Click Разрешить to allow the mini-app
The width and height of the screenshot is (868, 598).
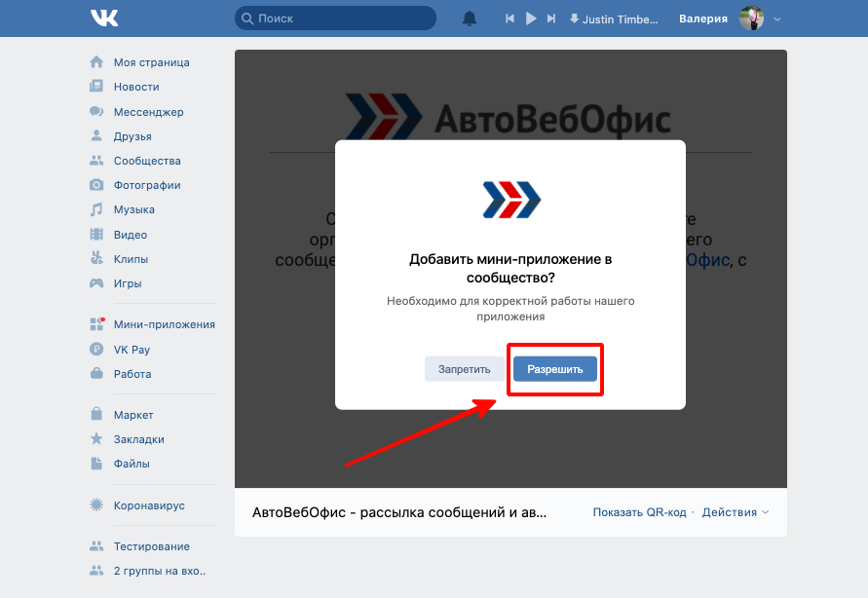click(x=554, y=369)
